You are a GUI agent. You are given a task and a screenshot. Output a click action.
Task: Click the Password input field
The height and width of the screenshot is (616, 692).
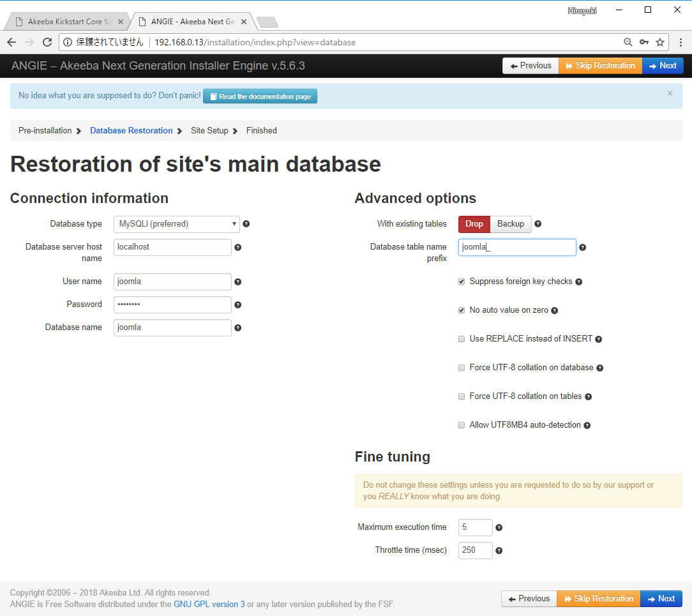(172, 304)
